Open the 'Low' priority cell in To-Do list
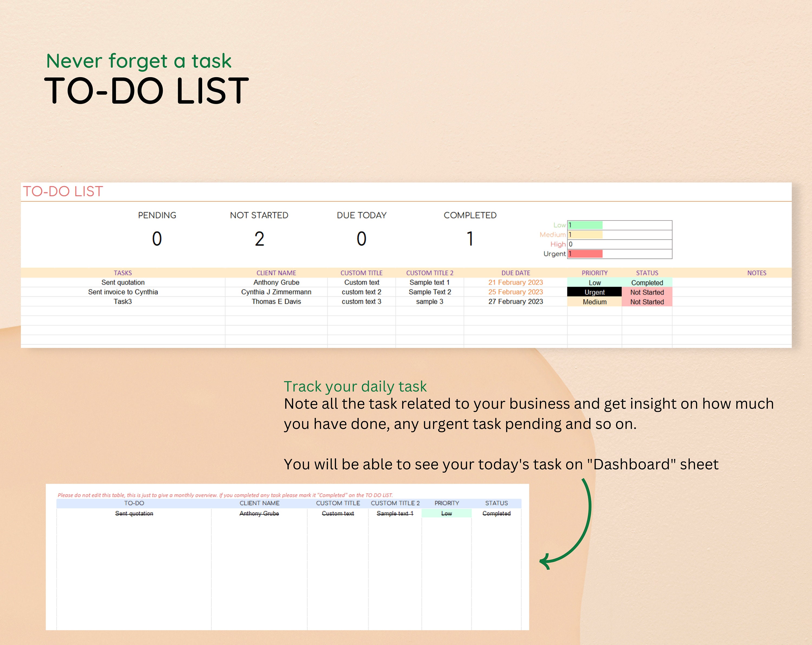The width and height of the screenshot is (812, 645). 594,282
